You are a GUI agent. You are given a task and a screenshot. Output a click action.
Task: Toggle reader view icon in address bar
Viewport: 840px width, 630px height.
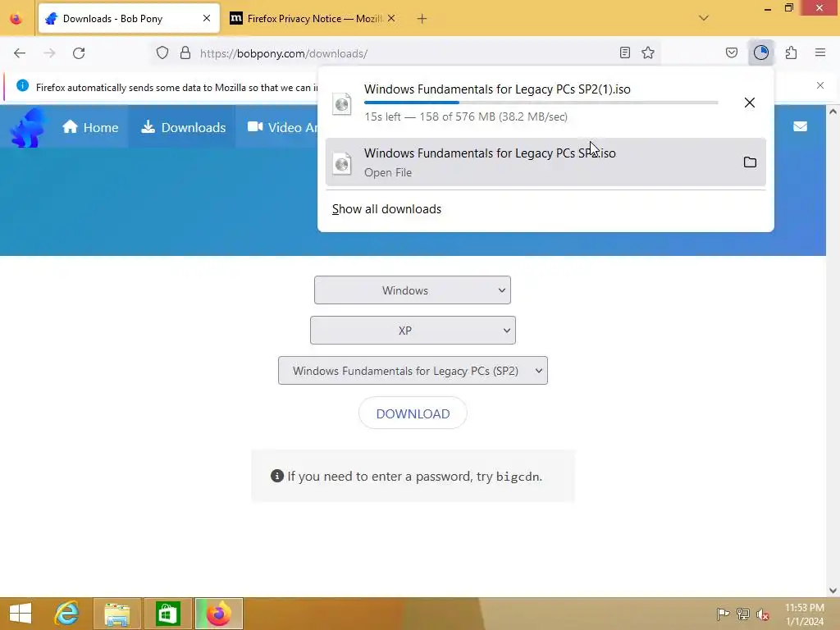tap(624, 53)
